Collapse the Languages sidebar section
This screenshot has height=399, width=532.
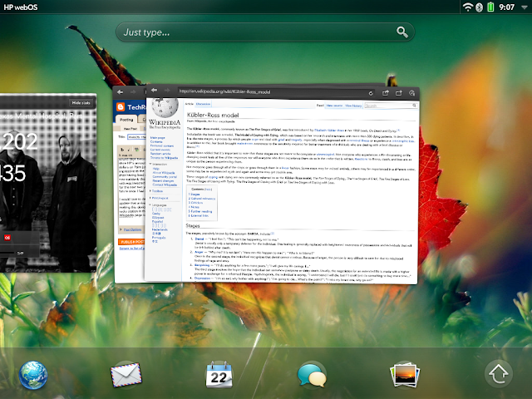pyautogui.click(x=158, y=205)
